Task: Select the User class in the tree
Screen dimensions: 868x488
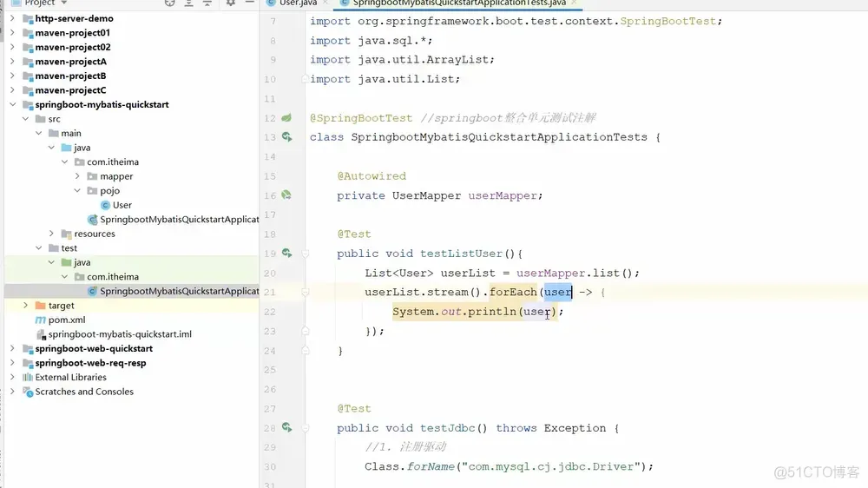Action: (122, 205)
